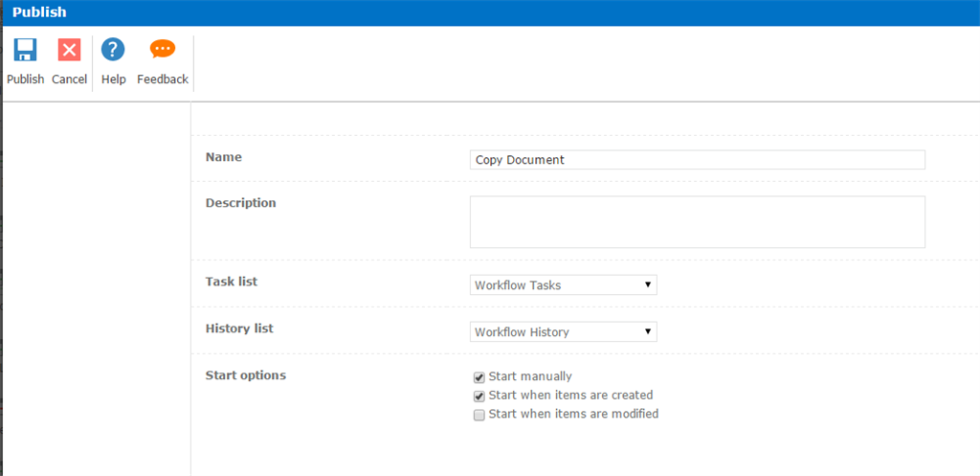Click the Start manually label text

[530, 376]
